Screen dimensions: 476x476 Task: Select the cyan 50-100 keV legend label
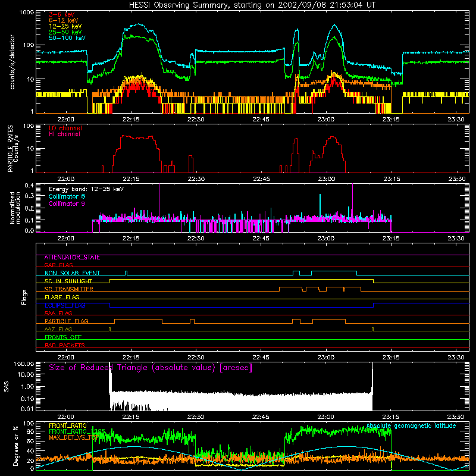pyautogui.click(x=67, y=37)
